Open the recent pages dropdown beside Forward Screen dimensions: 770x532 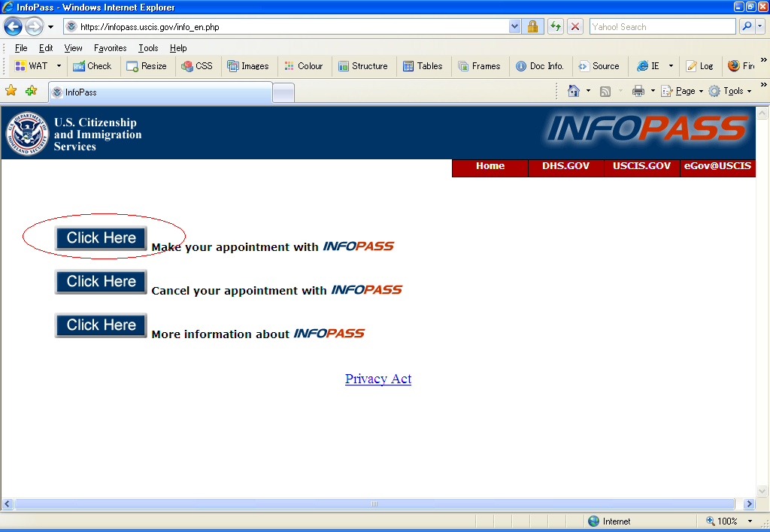[50, 27]
